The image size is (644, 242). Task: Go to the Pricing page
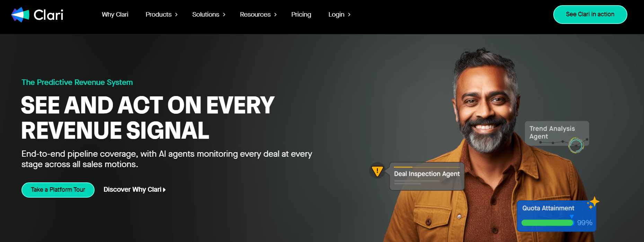[301, 15]
